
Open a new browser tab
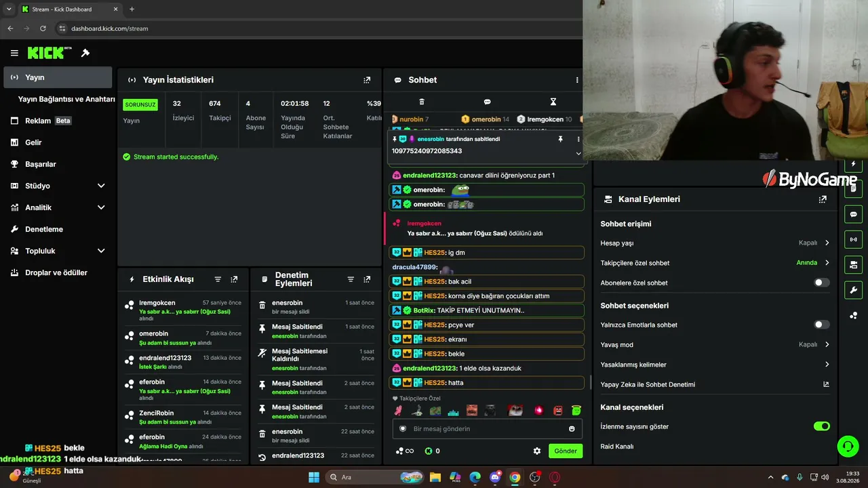click(x=132, y=9)
